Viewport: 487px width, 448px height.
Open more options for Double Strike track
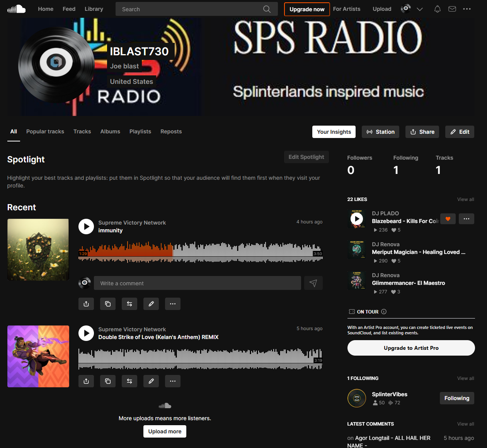coord(173,381)
